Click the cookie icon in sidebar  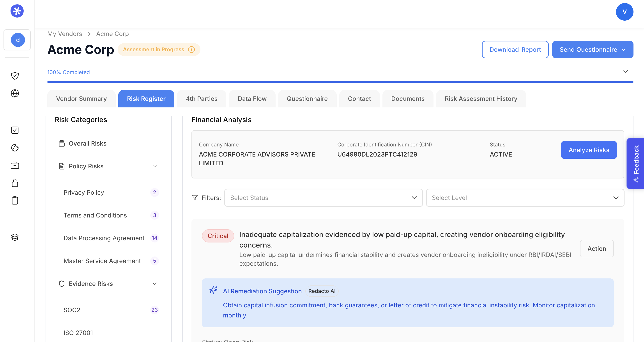click(15, 148)
